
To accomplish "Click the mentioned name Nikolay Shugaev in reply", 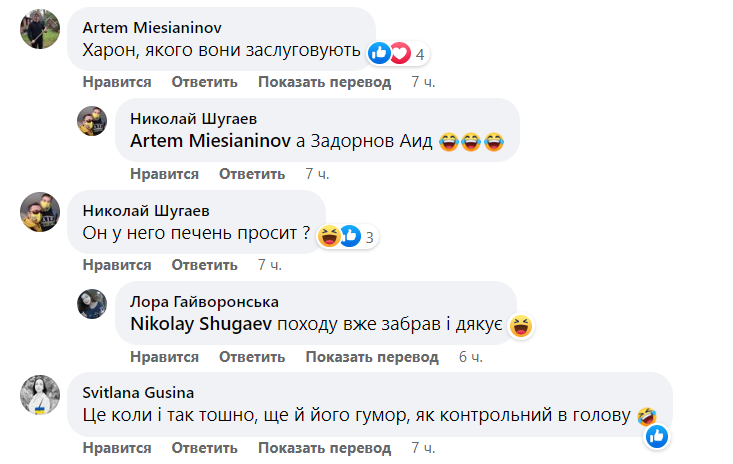I will [x=201, y=324].
